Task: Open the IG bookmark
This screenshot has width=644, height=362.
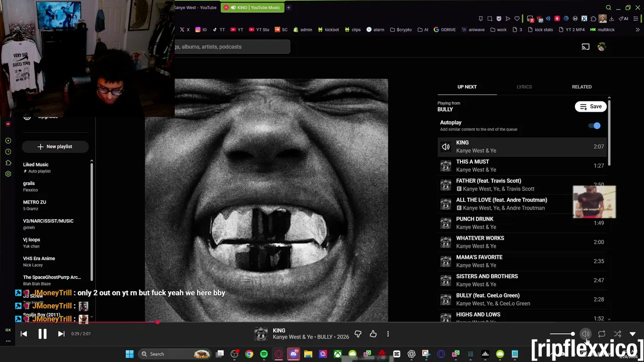Action: (x=201, y=30)
